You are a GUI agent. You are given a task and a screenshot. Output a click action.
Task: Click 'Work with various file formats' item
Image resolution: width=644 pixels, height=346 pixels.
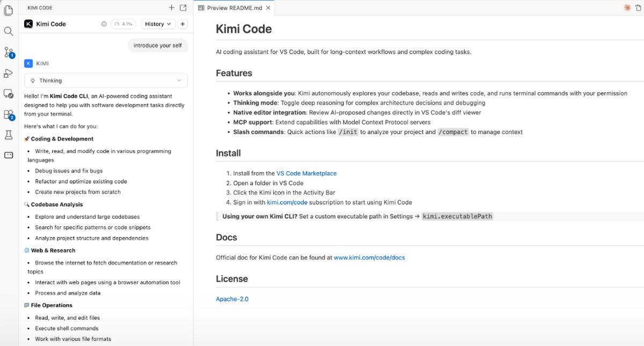pos(73,339)
